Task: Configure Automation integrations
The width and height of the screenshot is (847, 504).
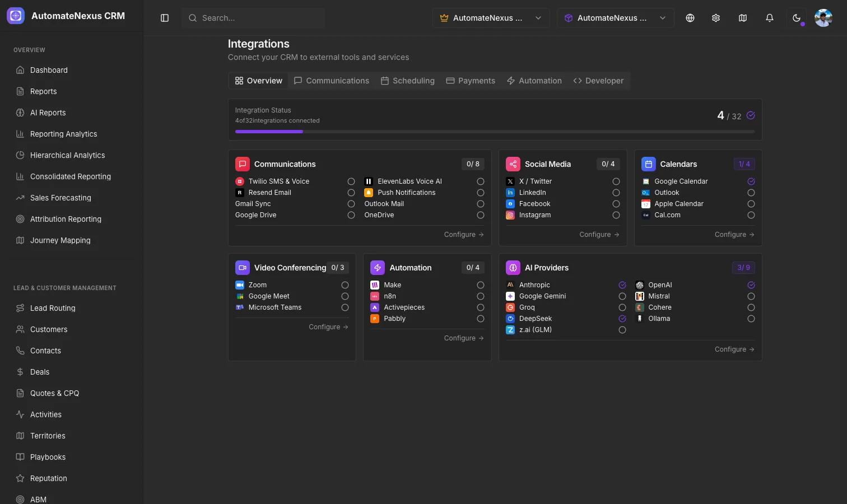Action: tap(464, 338)
